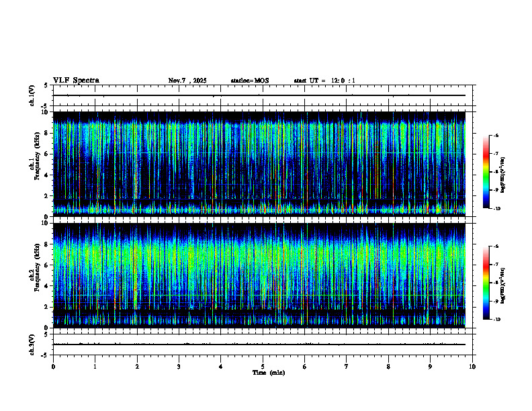
Task: Click the "-10" tick on the ch.1 color bar
Action: [496, 209]
